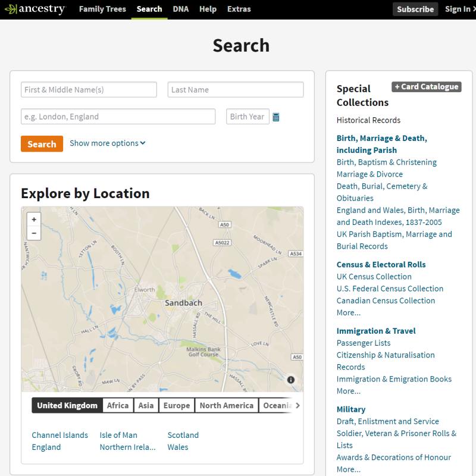The width and height of the screenshot is (476, 476).
Task: Open Isle of Man location link
Action: pos(118,435)
